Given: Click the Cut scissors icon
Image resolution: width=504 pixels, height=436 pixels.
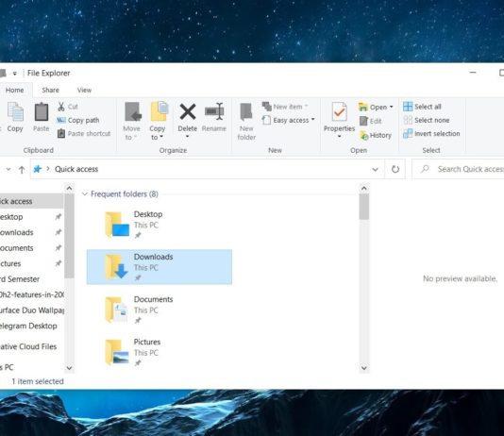Looking at the screenshot, I should click(x=61, y=107).
